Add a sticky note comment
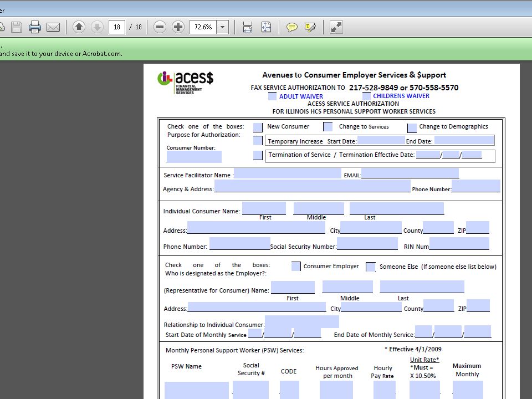Viewport: 532px width, 399px height. point(292,27)
